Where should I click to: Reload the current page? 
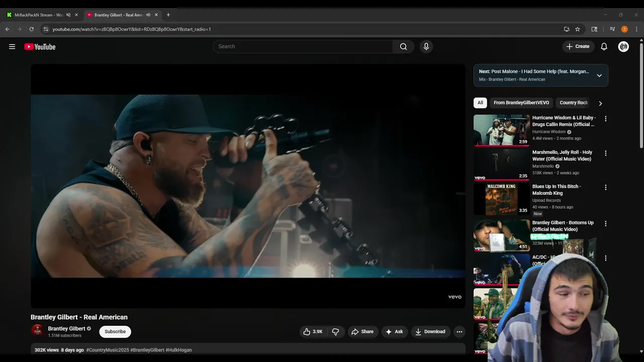(31, 29)
